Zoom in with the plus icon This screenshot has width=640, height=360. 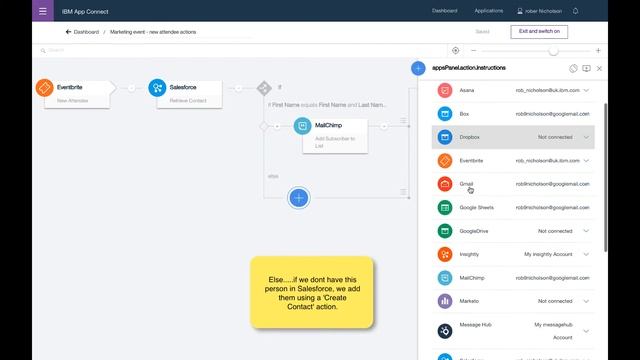(598, 51)
